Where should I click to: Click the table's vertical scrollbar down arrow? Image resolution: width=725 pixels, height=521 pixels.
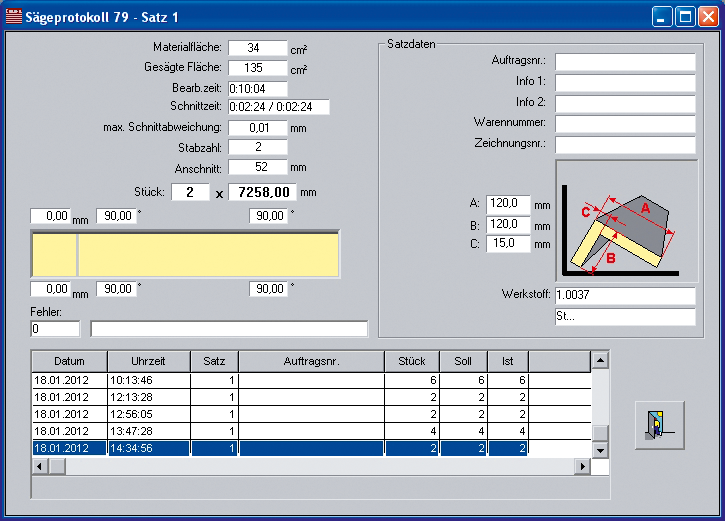point(600,450)
